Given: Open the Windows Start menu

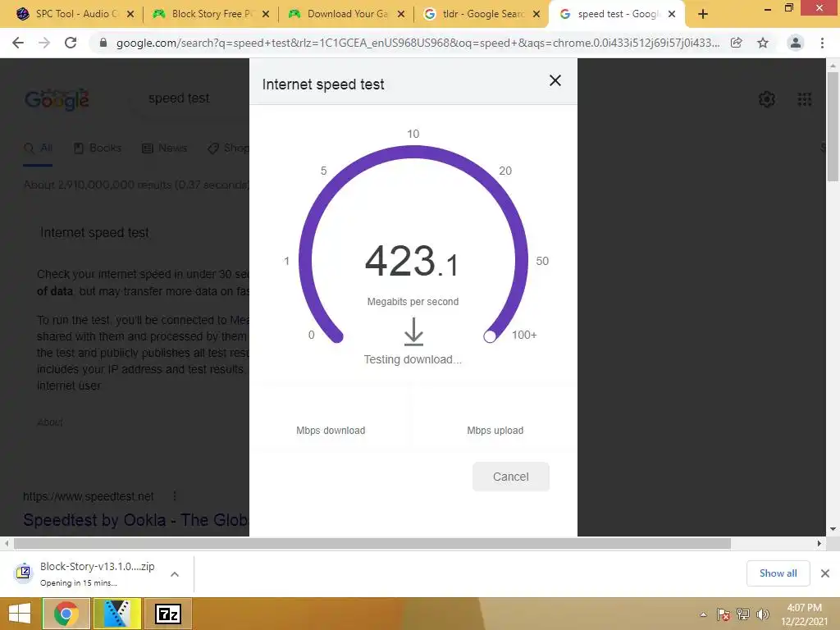Looking at the screenshot, I should pyautogui.click(x=20, y=614).
